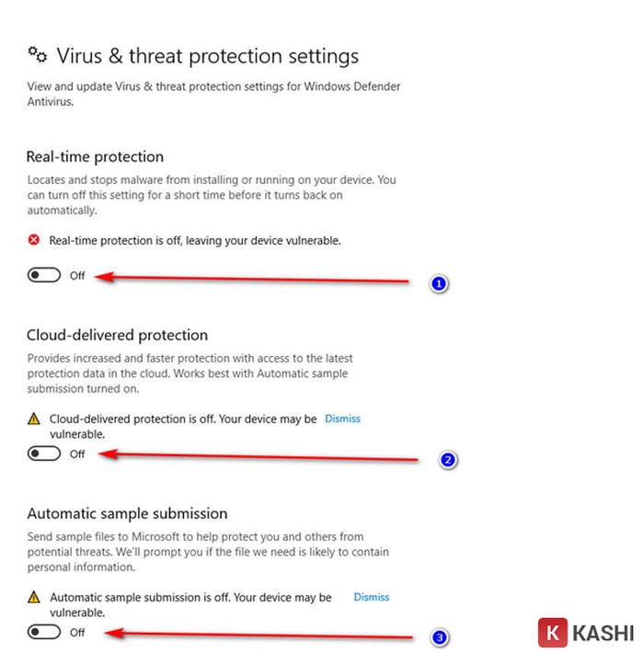Click the 'Automatic sample submission is off' warning text

(190, 598)
